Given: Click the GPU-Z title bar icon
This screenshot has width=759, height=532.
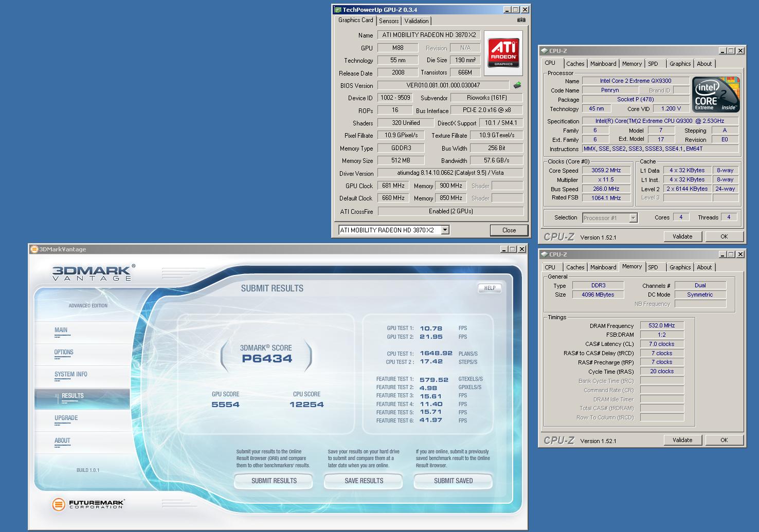Looking at the screenshot, I should coord(337,10).
